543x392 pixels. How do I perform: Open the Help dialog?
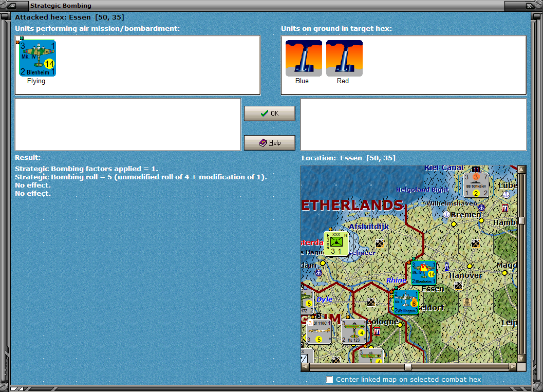tap(269, 142)
